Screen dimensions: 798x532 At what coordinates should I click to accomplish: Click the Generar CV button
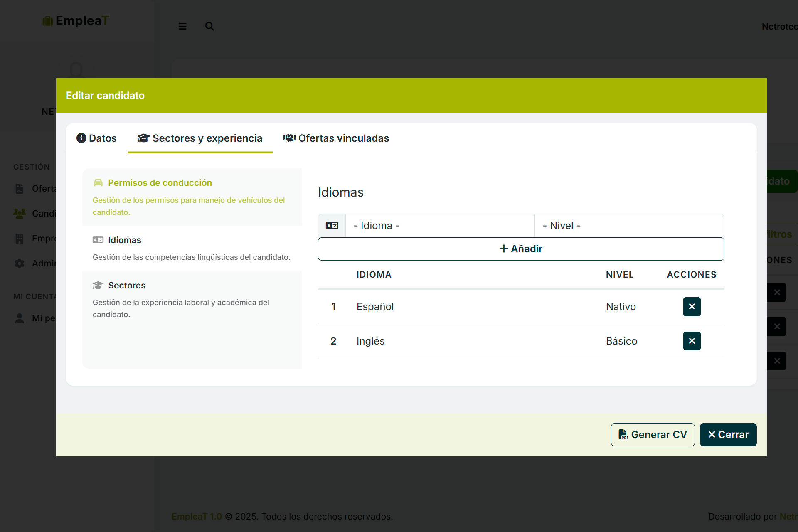point(653,435)
